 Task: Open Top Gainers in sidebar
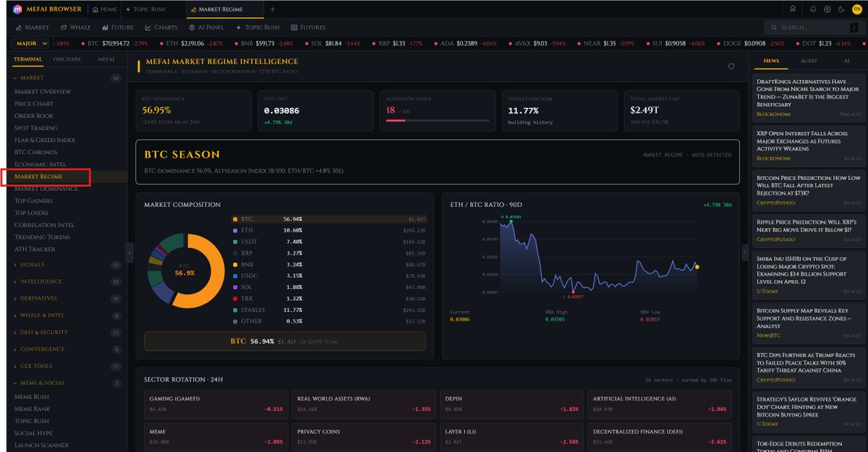coord(33,200)
